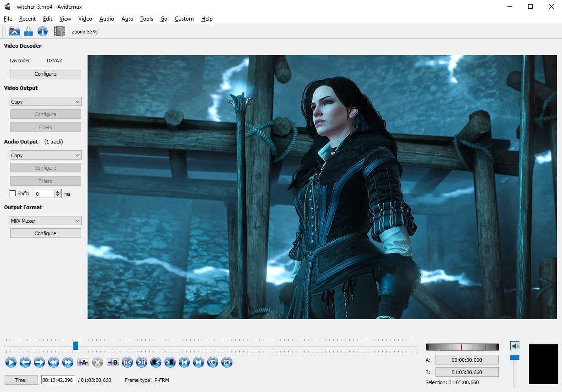Click the 'Lavcodec' label

(20, 61)
